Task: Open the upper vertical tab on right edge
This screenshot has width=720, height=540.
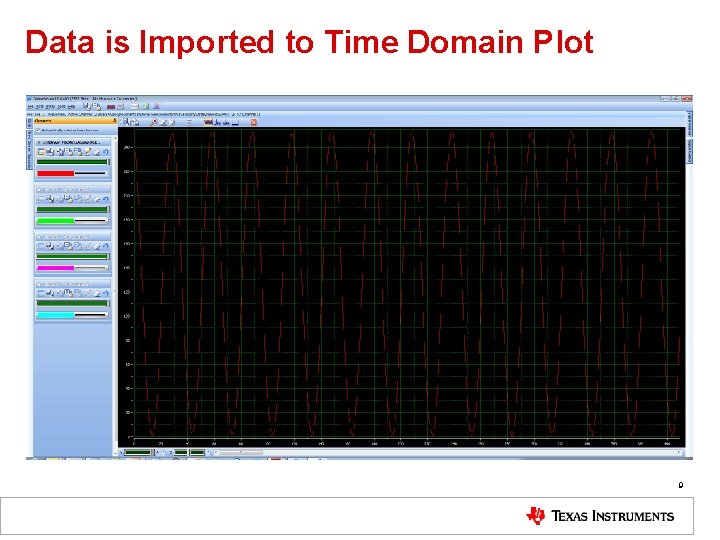Action: 689,123
